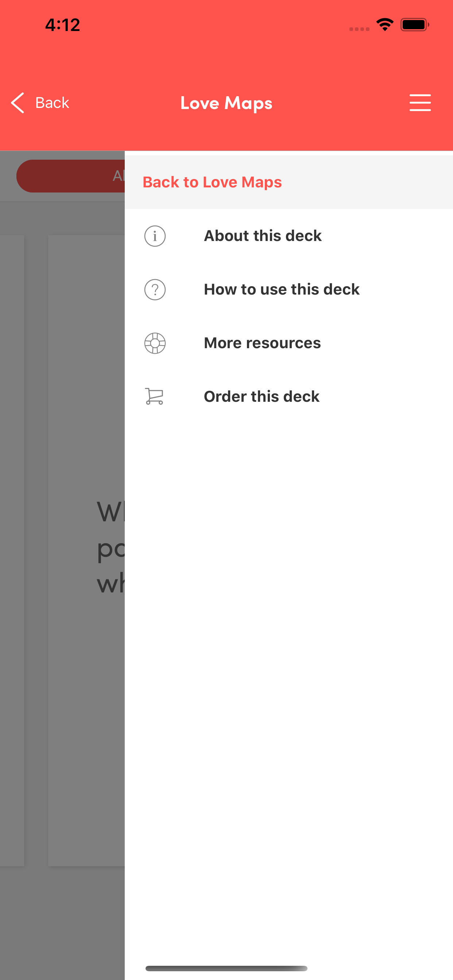Tap the back chevron arrow icon
This screenshot has height=980, width=453.
point(18,103)
